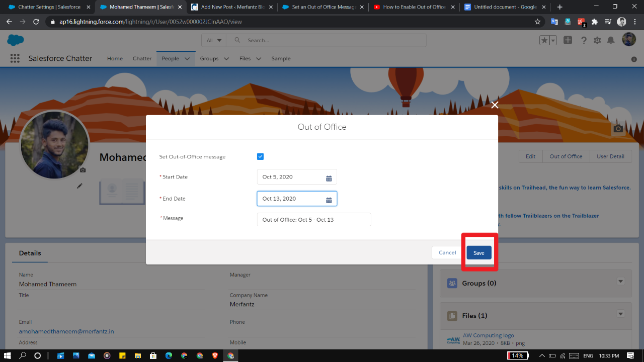Update banner photo via camera icon
This screenshot has height=362, width=644.
(618, 129)
